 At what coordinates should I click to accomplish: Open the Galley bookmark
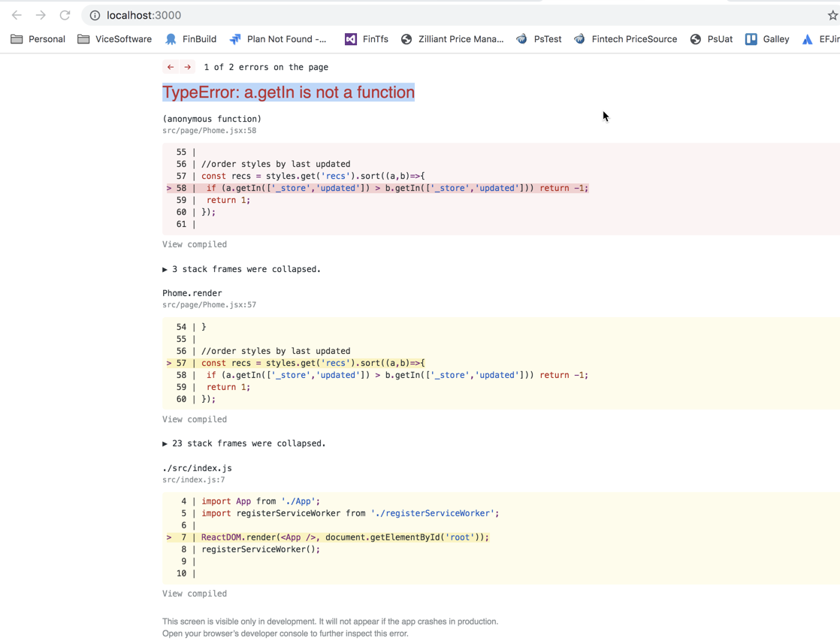tap(767, 39)
